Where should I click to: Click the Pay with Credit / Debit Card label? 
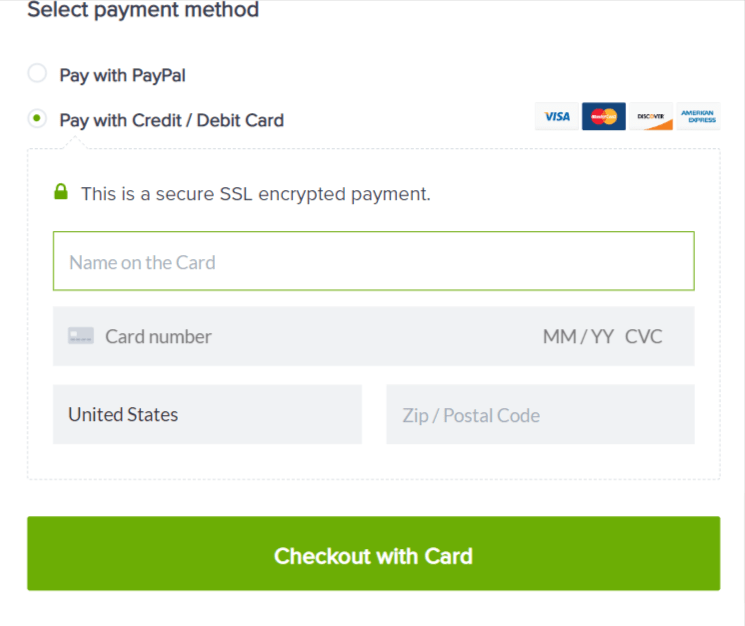172,121
